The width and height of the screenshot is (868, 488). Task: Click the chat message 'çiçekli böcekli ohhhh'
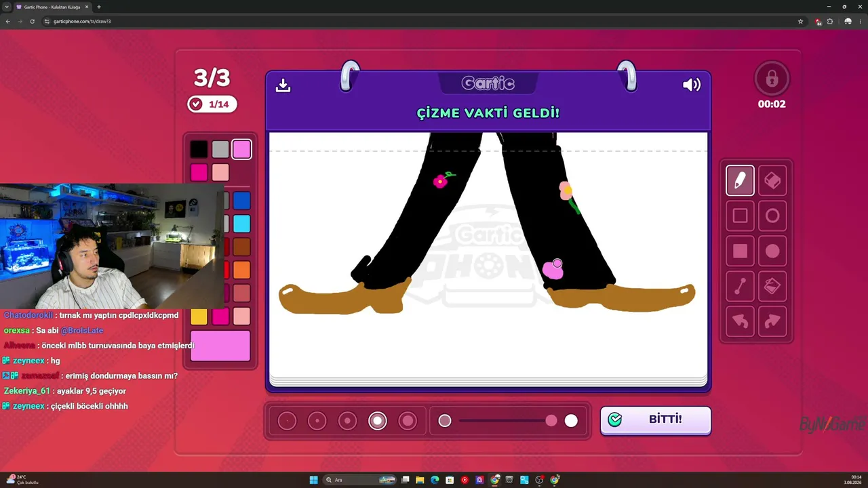(x=90, y=406)
